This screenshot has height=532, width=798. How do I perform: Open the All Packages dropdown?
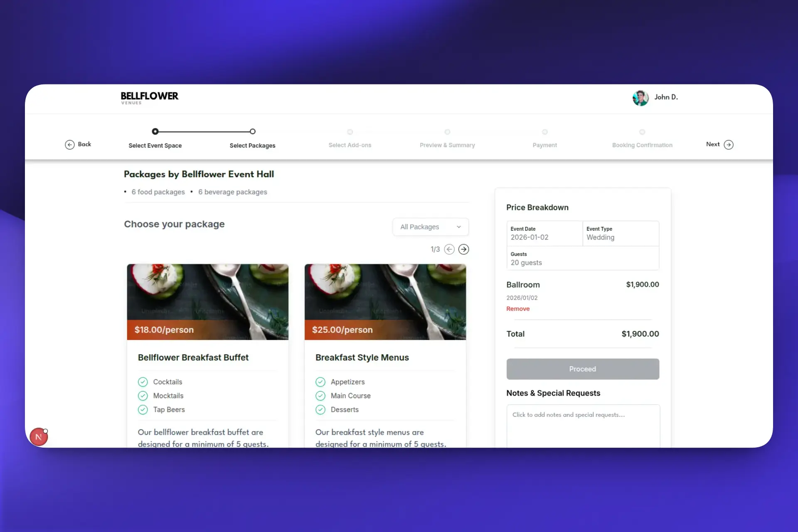pyautogui.click(x=430, y=227)
